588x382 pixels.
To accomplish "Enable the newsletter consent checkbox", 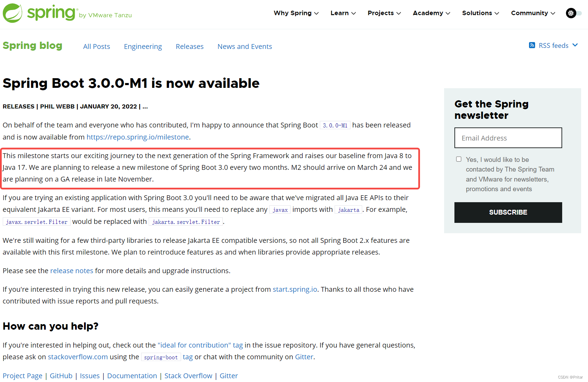I will 459,159.
